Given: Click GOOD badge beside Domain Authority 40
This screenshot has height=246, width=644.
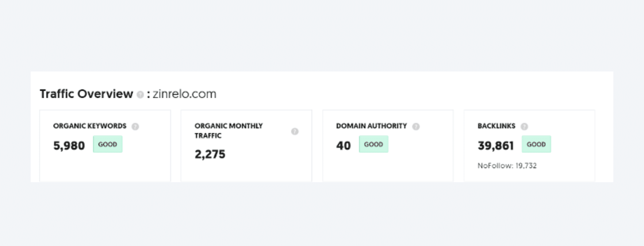Looking at the screenshot, I should click(374, 144).
